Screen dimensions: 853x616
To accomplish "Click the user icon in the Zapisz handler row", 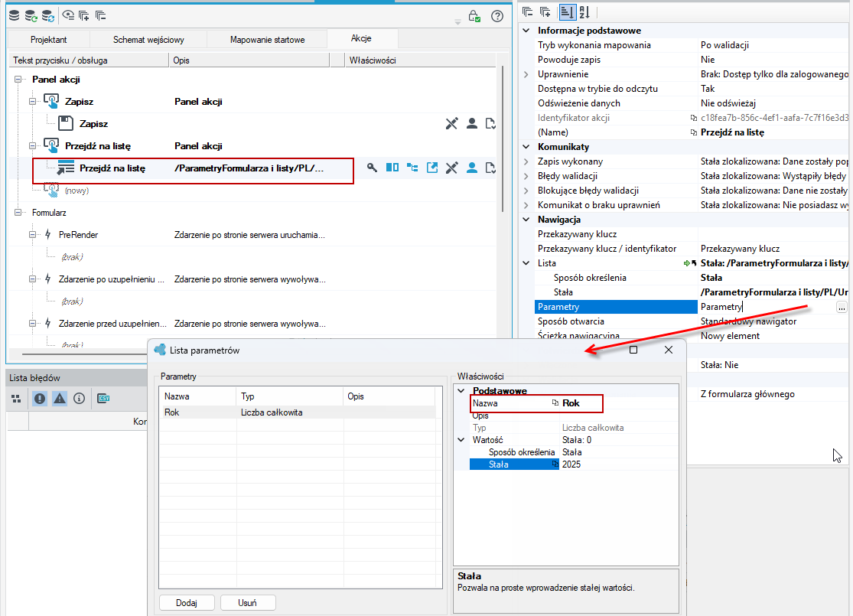I will 472,123.
